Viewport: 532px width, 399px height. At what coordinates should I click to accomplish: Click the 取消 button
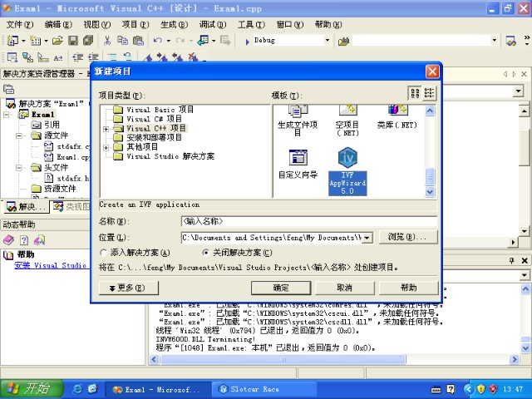[344, 288]
